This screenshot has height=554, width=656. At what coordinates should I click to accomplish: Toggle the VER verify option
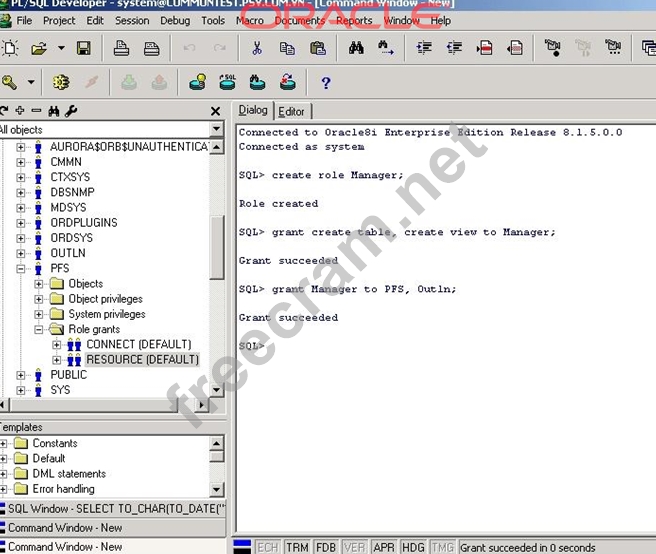click(x=354, y=547)
